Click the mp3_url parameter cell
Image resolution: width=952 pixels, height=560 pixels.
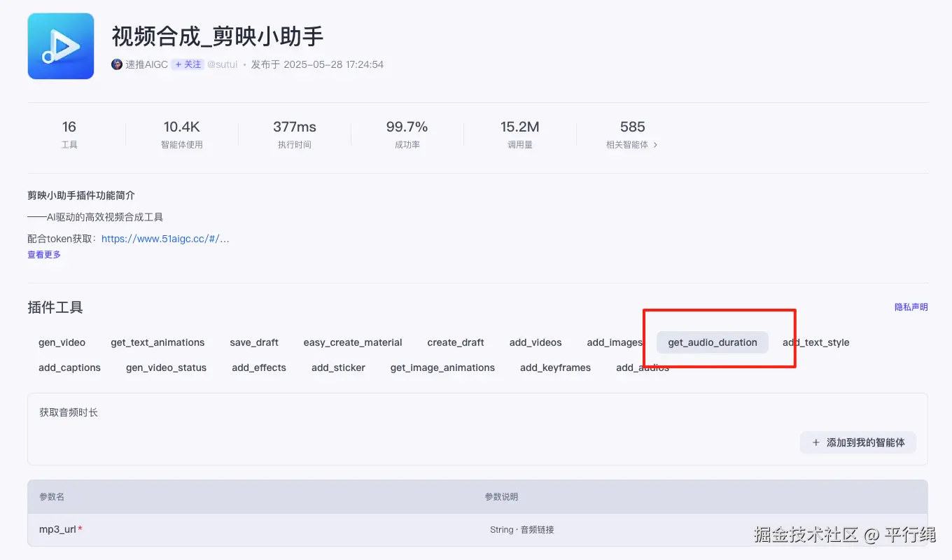60,529
